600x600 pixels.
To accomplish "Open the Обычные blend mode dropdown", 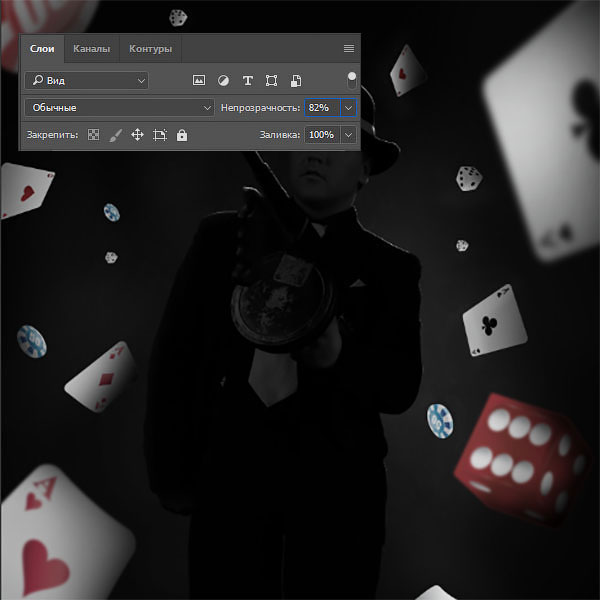I will point(119,108).
